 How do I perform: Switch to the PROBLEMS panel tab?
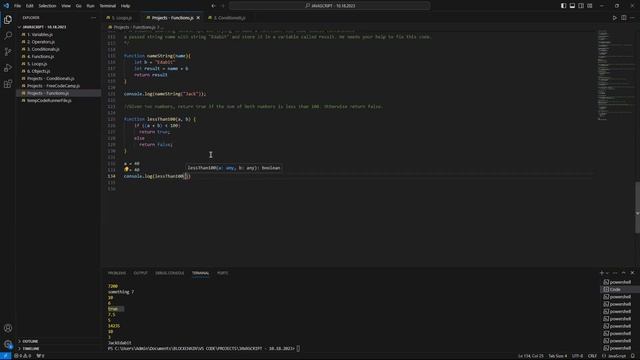pos(117,273)
